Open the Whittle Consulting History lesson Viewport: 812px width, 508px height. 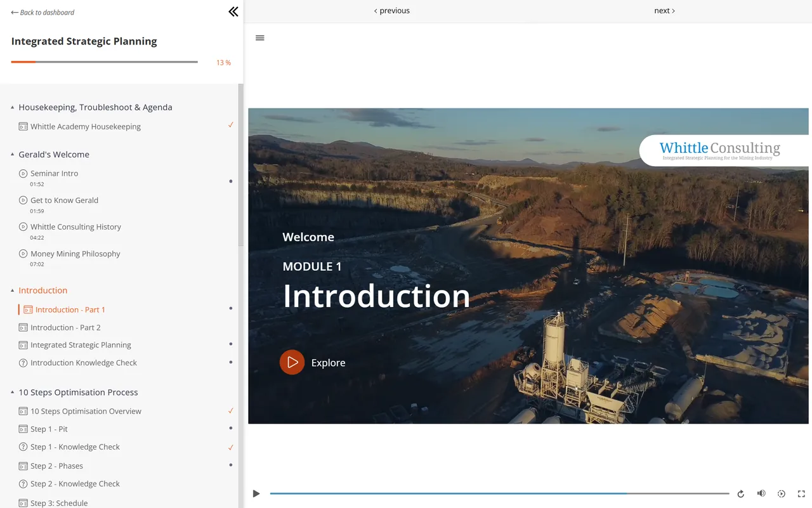(75, 227)
